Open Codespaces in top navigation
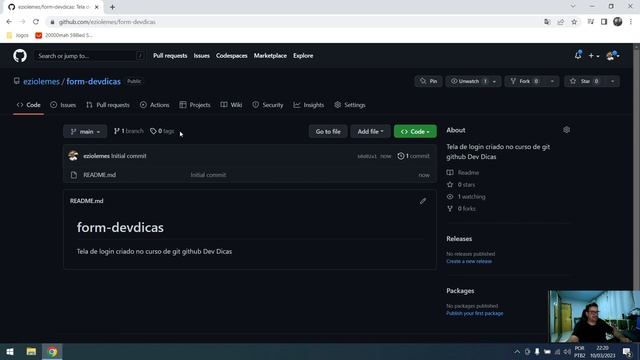The image size is (640, 360). coord(231,56)
